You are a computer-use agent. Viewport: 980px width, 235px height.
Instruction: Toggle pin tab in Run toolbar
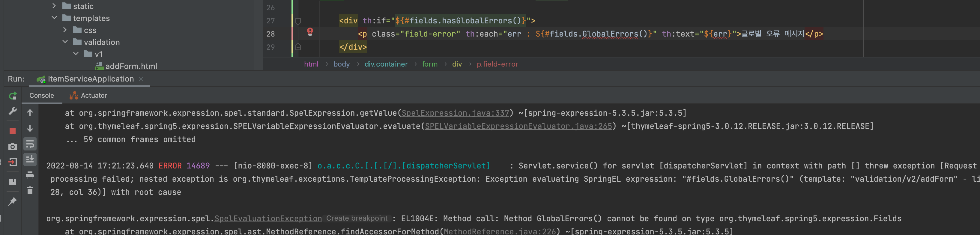[13, 201]
